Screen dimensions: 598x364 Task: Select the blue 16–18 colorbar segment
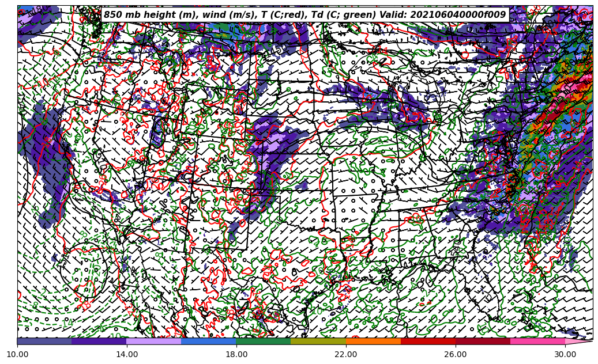(x=209, y=341)
